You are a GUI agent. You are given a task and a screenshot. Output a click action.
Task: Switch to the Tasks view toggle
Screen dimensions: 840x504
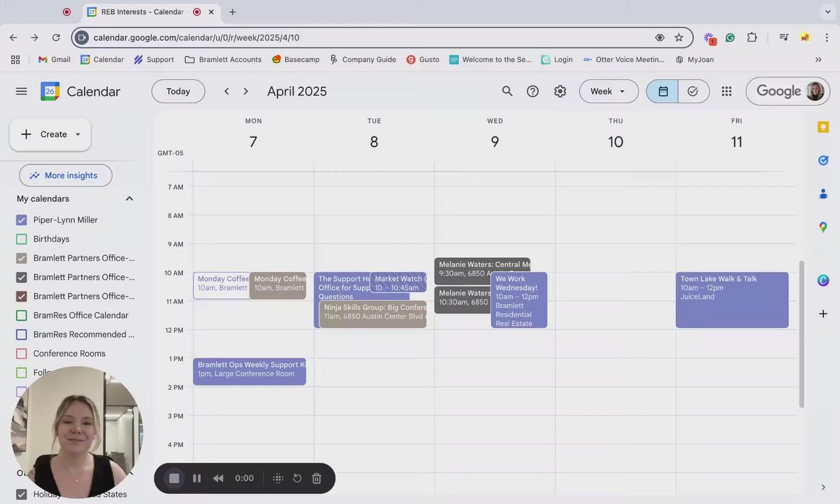click(693, 91)
